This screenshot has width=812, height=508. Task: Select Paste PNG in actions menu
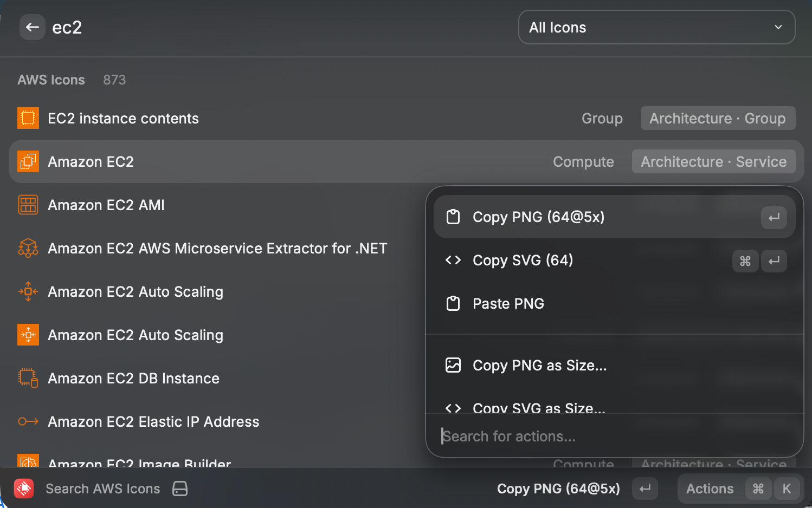click(x=614, y=303)
